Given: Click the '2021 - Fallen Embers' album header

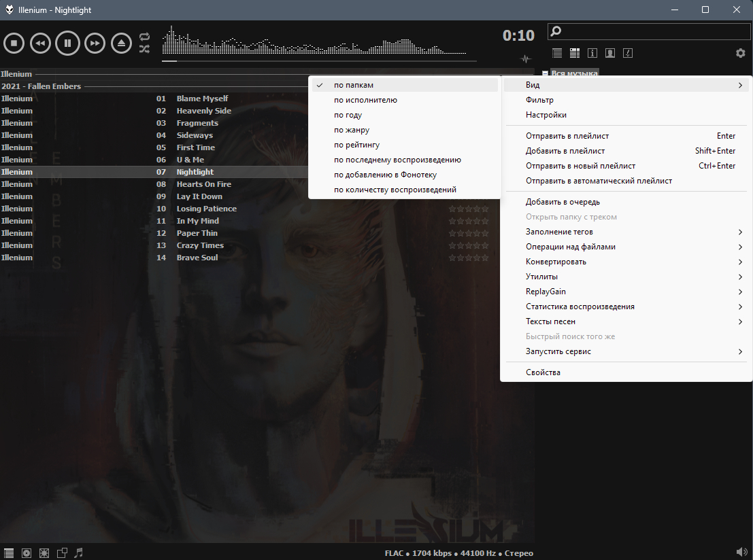Looking at the screenshot, I should coord(154,86).
